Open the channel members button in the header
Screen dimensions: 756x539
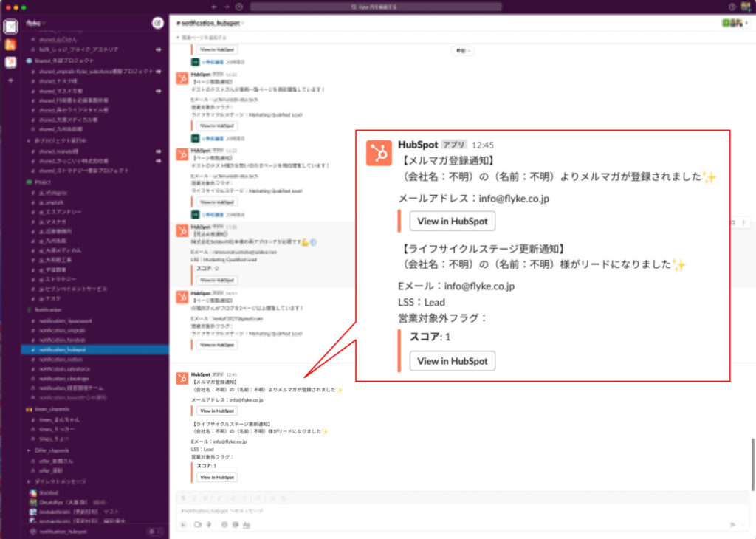(735, 23)
